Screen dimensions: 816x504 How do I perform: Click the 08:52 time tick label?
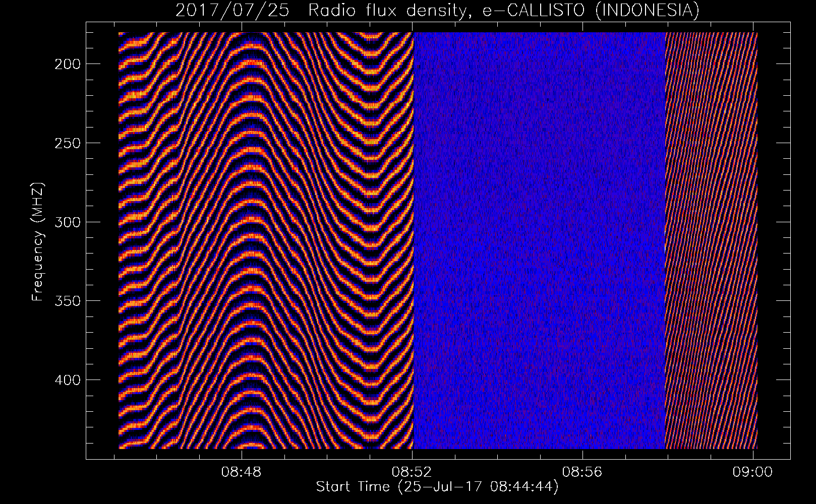pyautogui.click(x=413, y=473)
